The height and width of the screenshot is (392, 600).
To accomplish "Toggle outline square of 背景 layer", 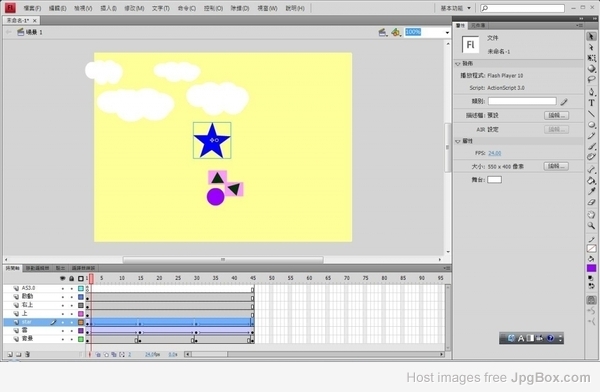I will coord(81,339).
